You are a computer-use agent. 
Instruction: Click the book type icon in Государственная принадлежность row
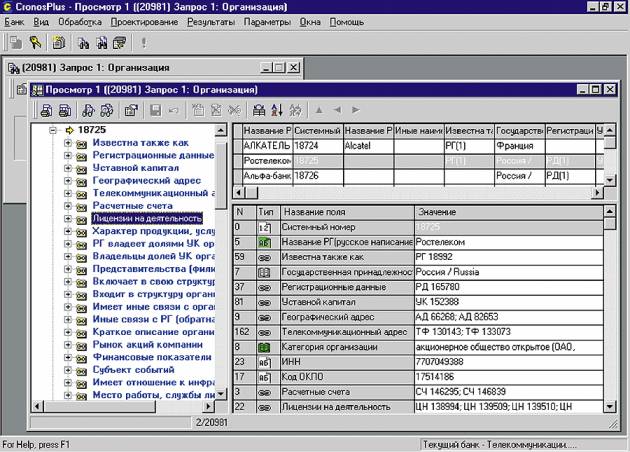(x=264, y=273)
